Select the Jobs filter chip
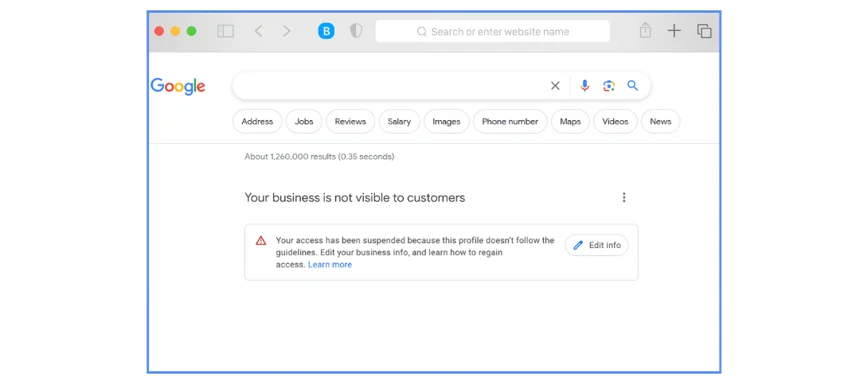 [x=304, y=122]
